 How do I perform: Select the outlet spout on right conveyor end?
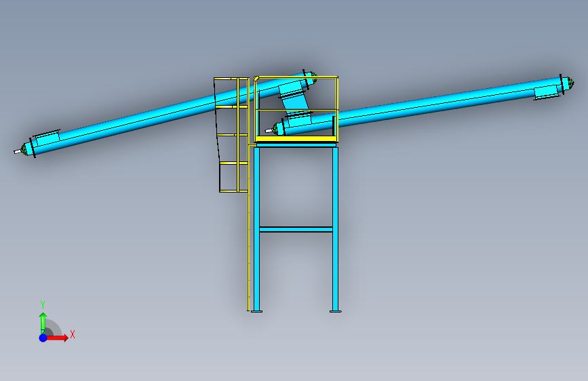pos(547,92)
